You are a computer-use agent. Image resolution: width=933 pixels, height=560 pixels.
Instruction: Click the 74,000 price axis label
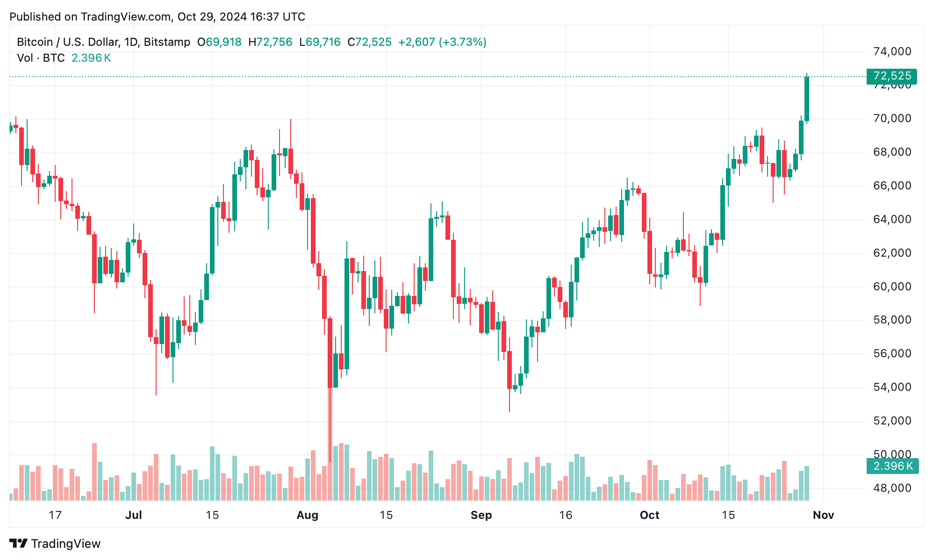(x=892, y=51)
